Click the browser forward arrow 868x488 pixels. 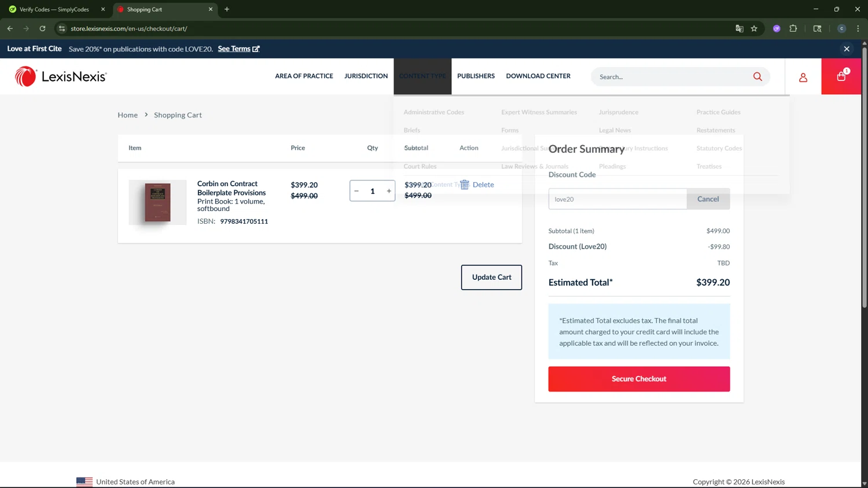click(26, 28)
